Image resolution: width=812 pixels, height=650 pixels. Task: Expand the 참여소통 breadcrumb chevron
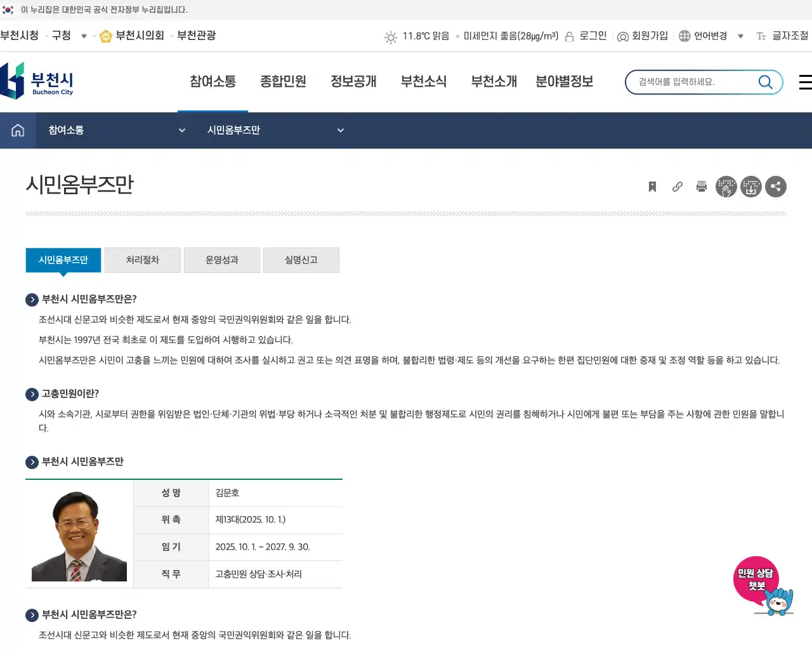click(x=182, y=130)
